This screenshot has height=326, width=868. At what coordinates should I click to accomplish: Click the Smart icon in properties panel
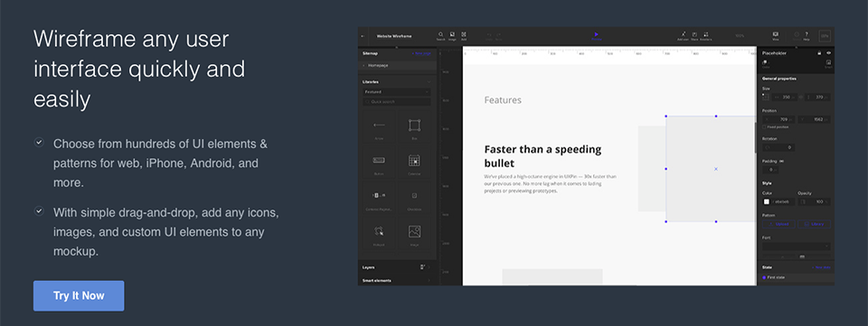click(x=828, y=63)
